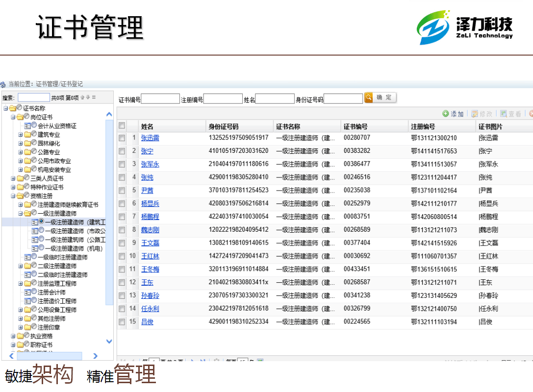Click the up arrow icon beside tree search count
This screenshot has width=533, height=392.
[x=82, y=98]
